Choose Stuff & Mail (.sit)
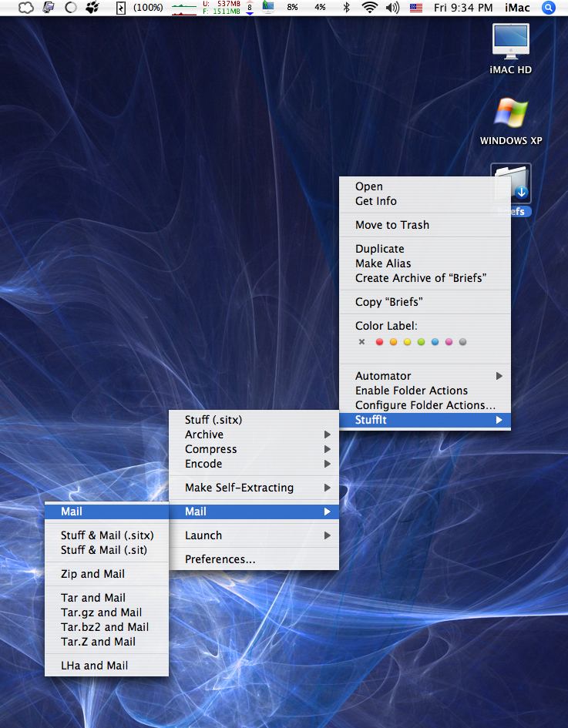The height and width of the screenshot is (728, 568). (x=107, y=550)
